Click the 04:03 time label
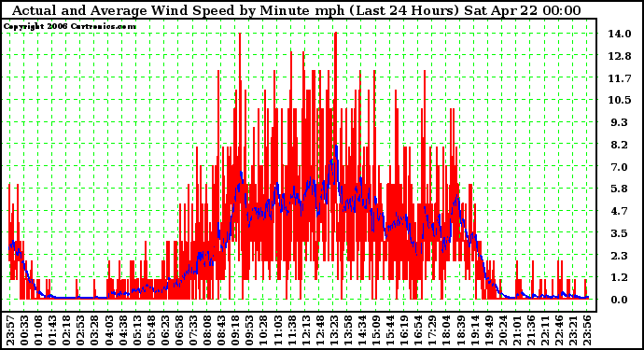The image size is (644, 350). coord(109,329)
